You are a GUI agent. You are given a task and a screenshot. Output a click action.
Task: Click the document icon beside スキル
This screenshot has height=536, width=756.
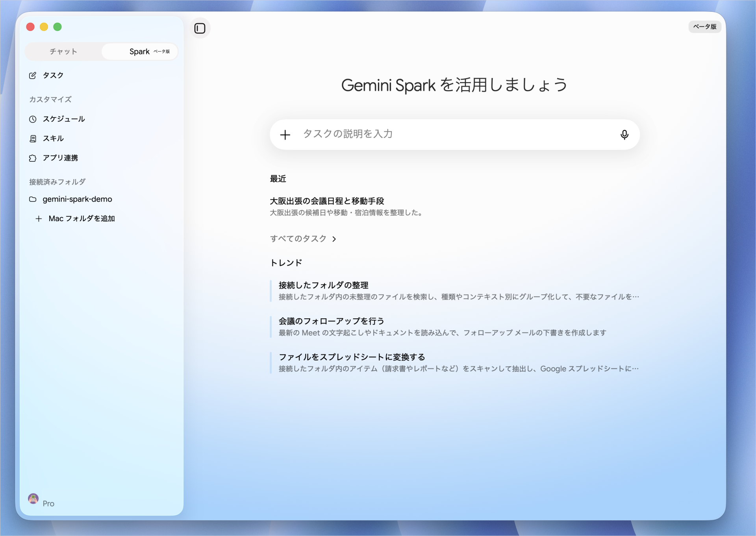33,139
